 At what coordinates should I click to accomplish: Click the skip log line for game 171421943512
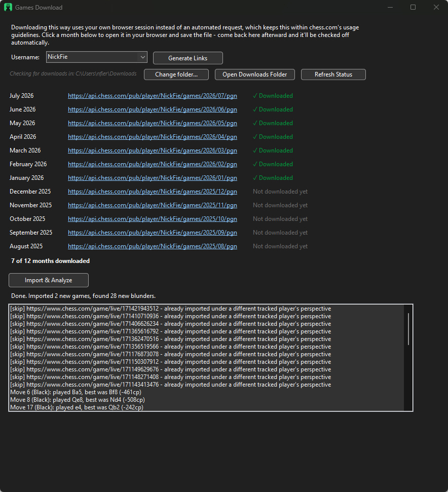(x=171, y=309)
